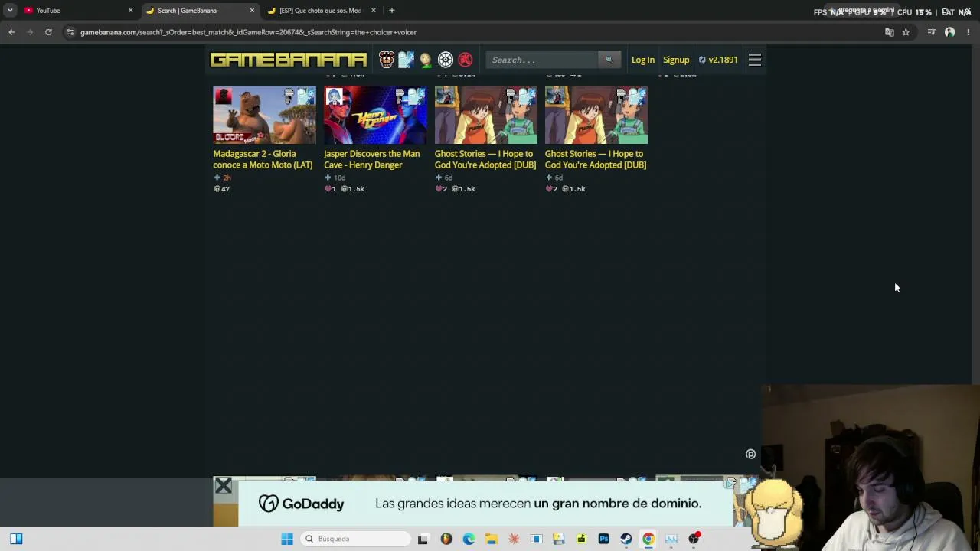
Task: Submit search with the magnifier button
Action: pos(609,60)
